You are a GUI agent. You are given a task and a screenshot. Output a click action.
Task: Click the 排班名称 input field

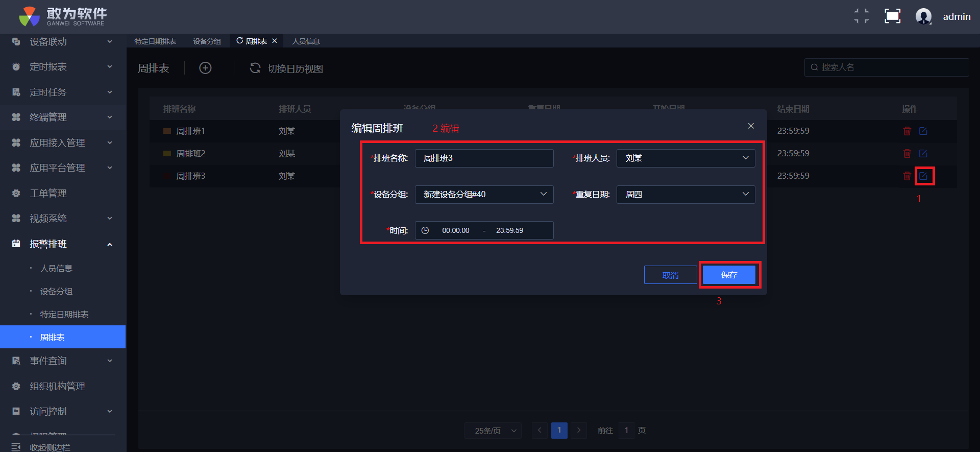pyautogui.click(x=484, y=158)
